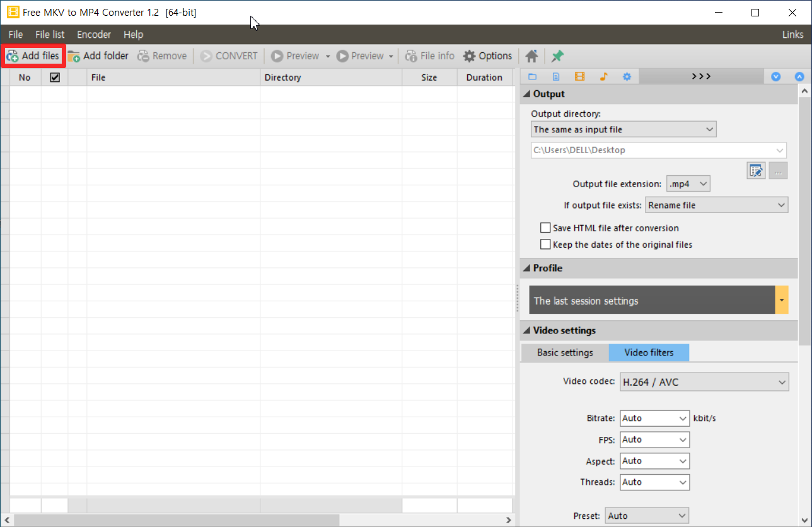812x527 pixels.
Task: Click the first Preview play button
Action: coord(295,56)
